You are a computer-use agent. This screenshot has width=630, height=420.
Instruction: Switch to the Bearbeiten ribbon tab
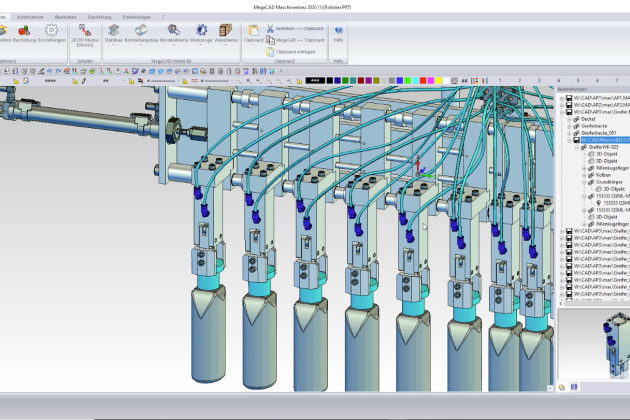point(66,17)
